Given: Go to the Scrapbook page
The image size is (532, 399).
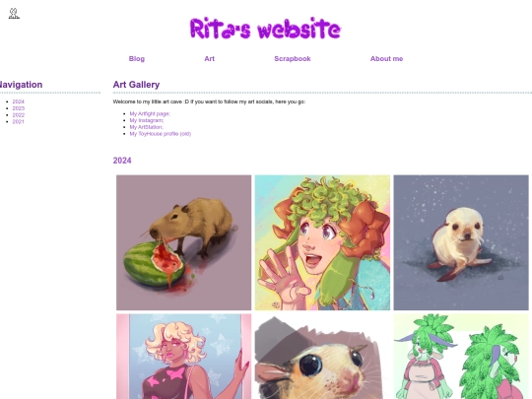Looking at the screenshot, I should (293, 59).
